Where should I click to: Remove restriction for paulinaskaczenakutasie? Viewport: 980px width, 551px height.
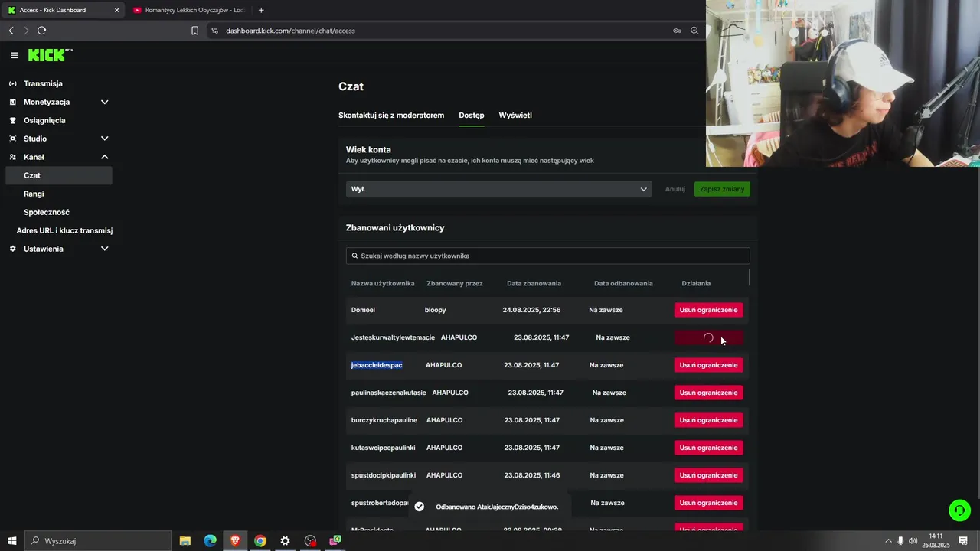tap(708, 393)
